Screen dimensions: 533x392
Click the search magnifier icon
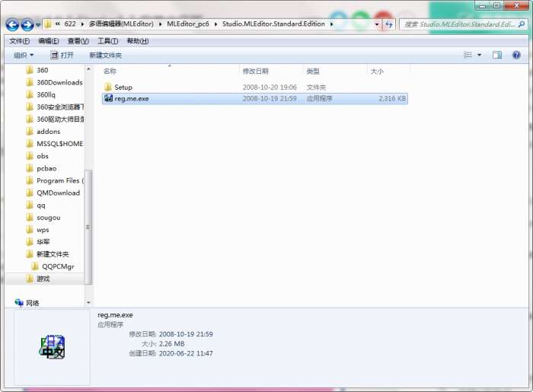tap(521, 24)
